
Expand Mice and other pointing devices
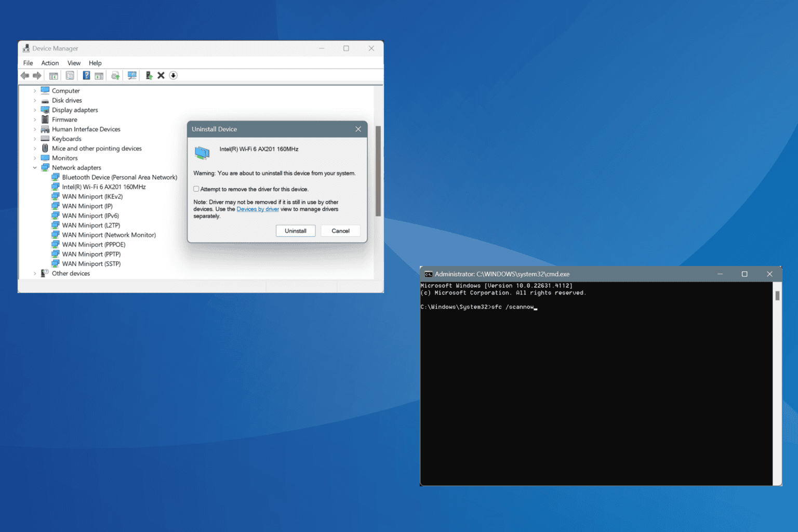tap(35, 149)
